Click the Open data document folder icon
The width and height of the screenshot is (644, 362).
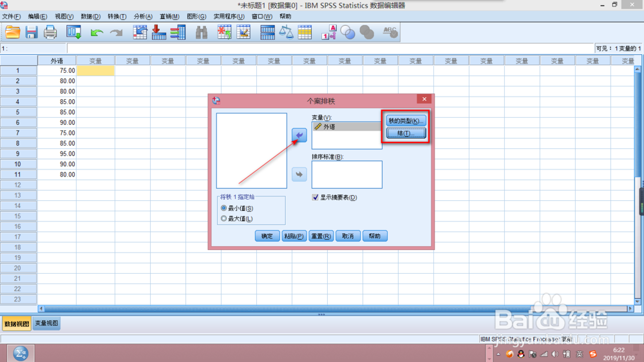[x=12, y=32]
